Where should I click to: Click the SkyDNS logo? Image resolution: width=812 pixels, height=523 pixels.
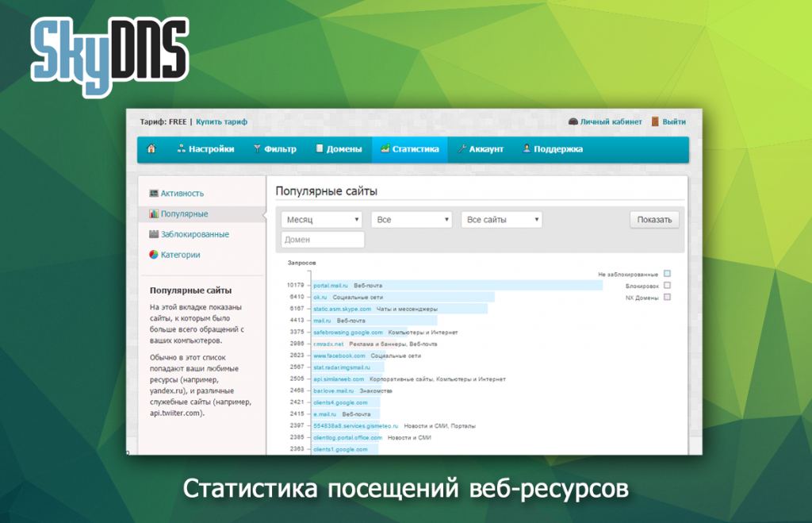[x=109, y=56]
